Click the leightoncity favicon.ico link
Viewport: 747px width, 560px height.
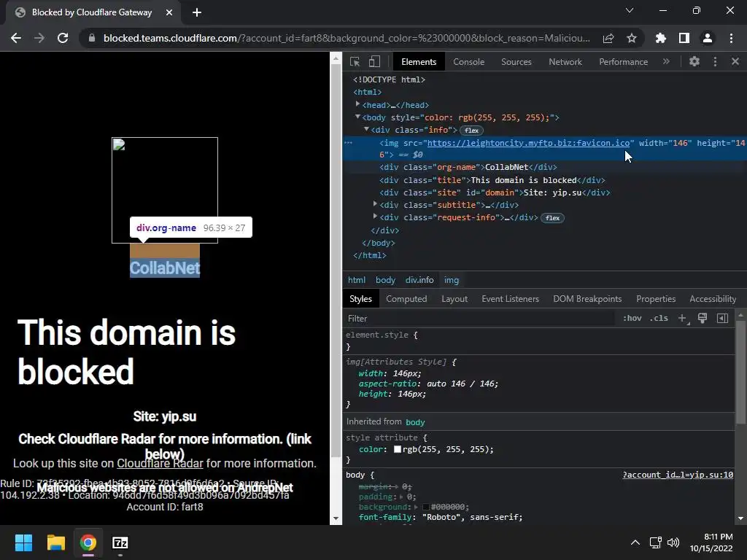(x=528, y=143)
